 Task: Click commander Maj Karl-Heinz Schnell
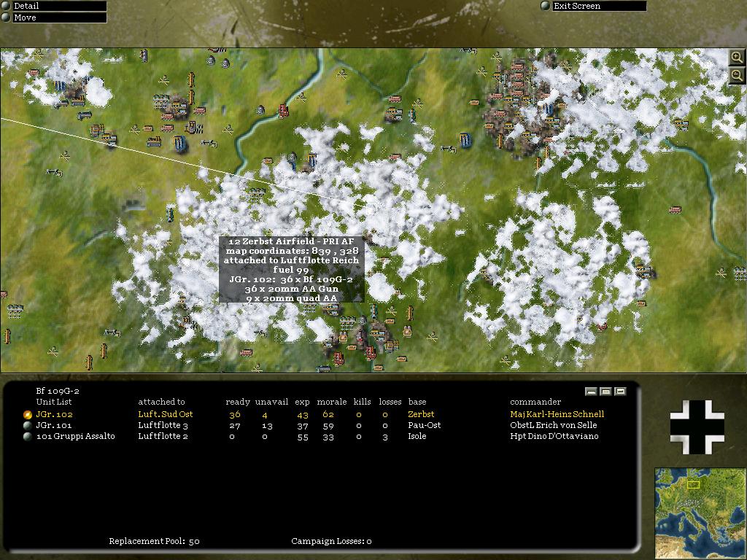click(557, 414)
